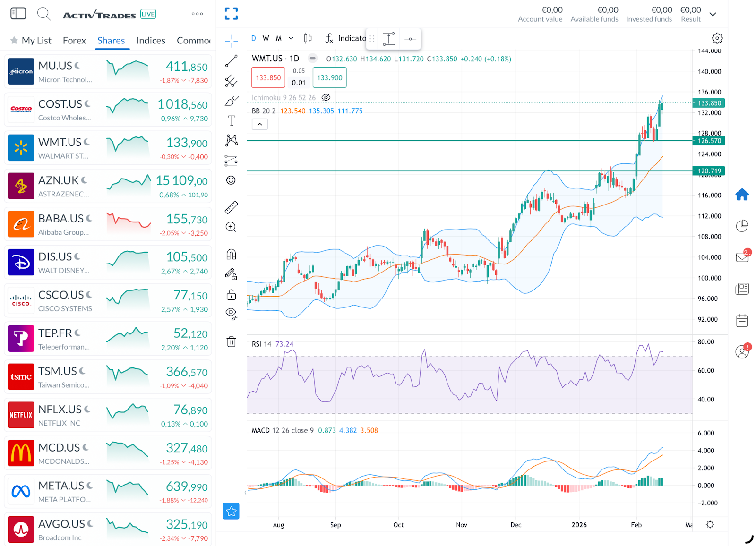Select the ruler measure tool

coord(231,207)
